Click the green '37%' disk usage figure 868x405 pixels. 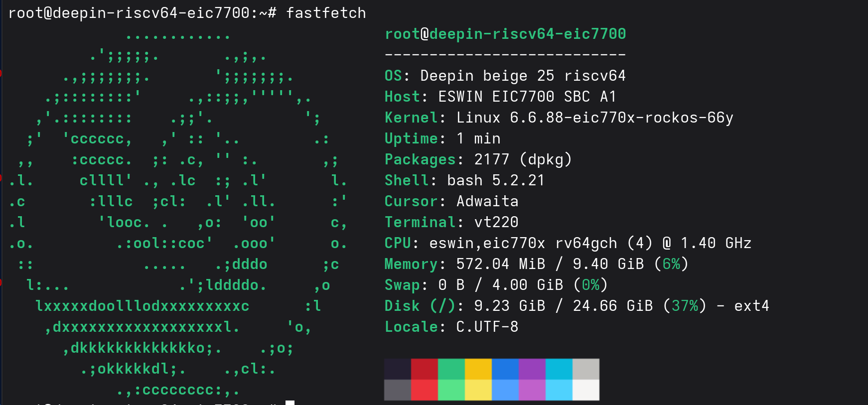[685, 306]
